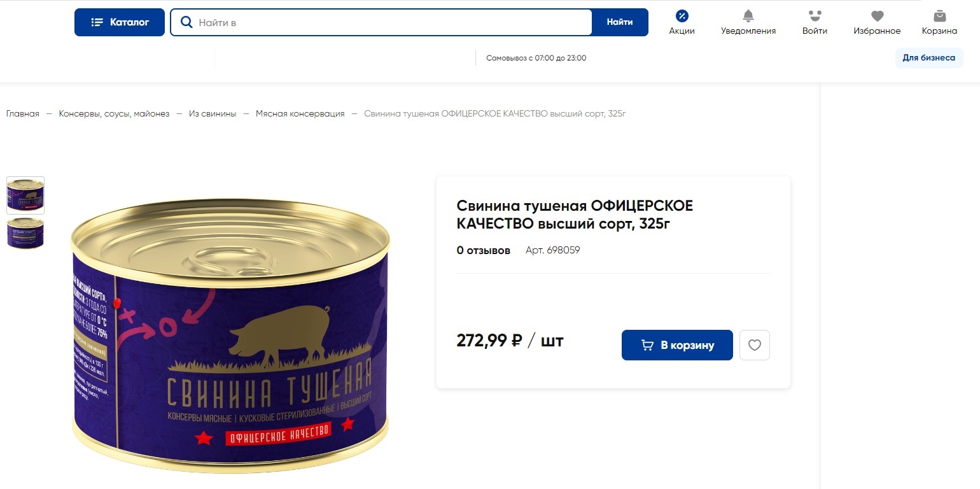Open Из свинины breadcrumb
The image size is (980, 489).
pyautogui.click(x=213, y=113)
